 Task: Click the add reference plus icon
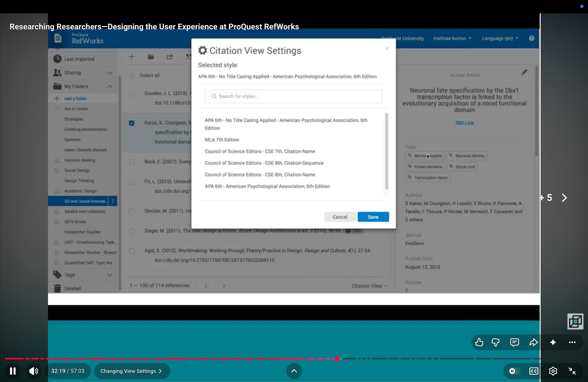click(132, 57)
